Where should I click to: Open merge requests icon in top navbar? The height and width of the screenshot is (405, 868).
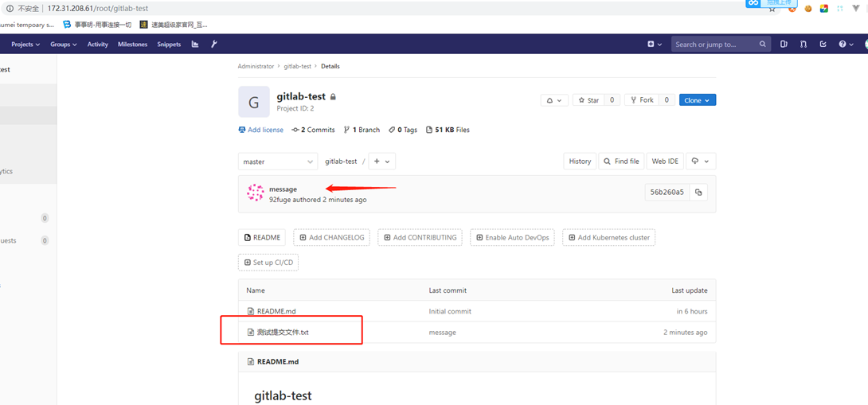click(803, 45)
